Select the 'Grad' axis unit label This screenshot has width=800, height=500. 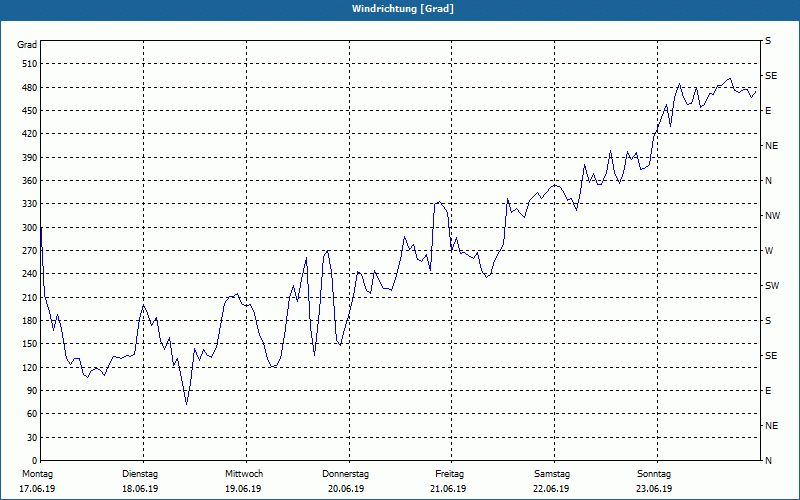coord(27,45)
